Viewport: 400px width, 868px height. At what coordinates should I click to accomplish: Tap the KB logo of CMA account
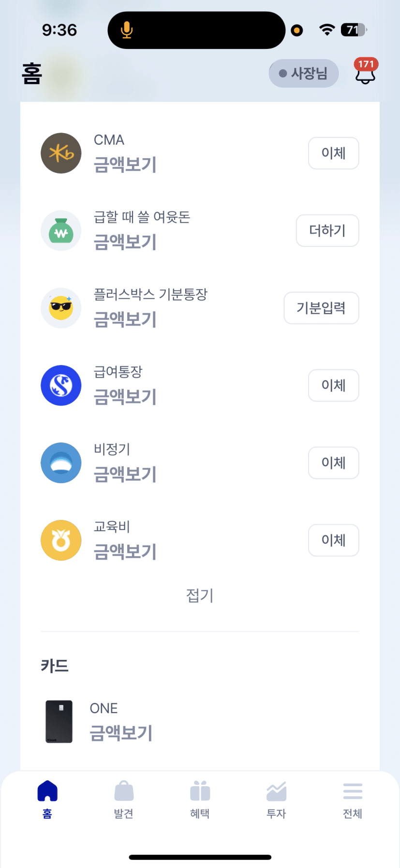pyautogui.click(x=61, y=153)
